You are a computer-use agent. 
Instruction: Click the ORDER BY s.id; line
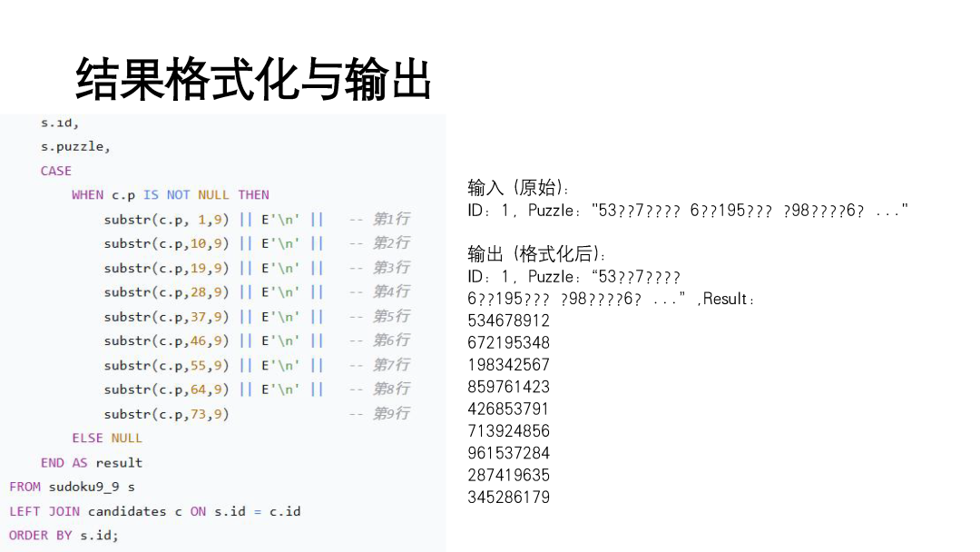pos(64,536)
